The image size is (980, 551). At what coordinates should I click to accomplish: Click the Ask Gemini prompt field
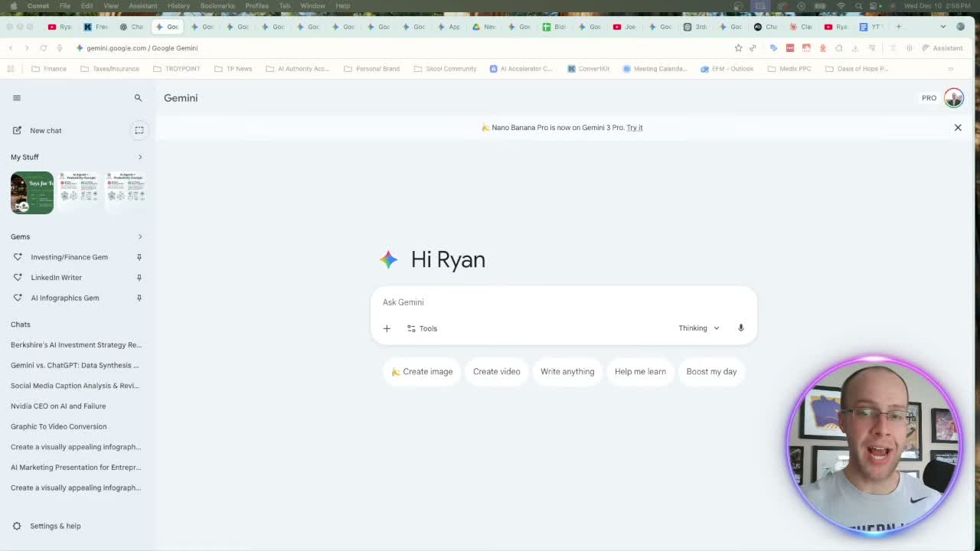tap(563, 302)
